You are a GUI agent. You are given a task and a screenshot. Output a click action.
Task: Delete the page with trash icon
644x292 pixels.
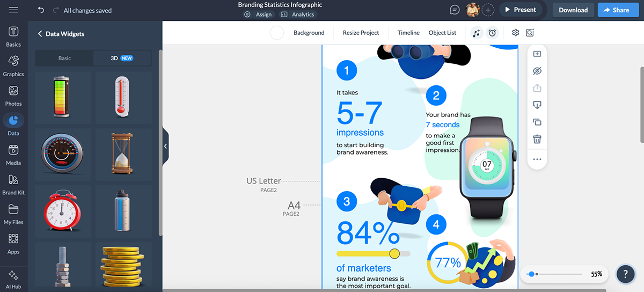pyautogui.click(x=537, y=140)
